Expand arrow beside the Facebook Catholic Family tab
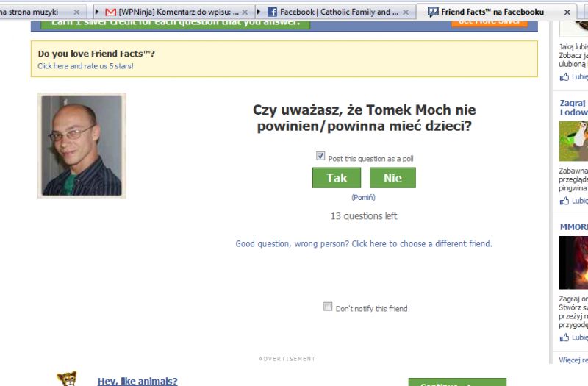Image resolution: width=588 pixels, height=386 pixels. (x=259, y=12)
